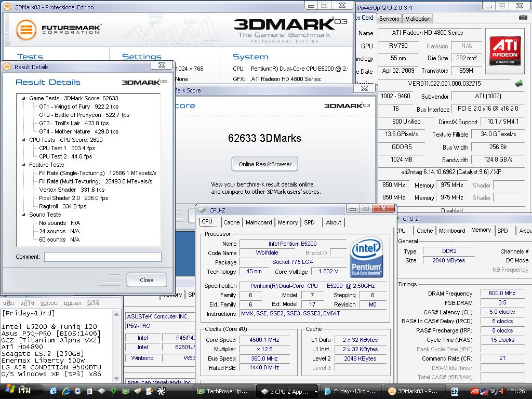532x399 pixels.
Task: Open the Notepad แก้ไข (Edit) menu
Action: pyautogui.click(x=27, y=303)
